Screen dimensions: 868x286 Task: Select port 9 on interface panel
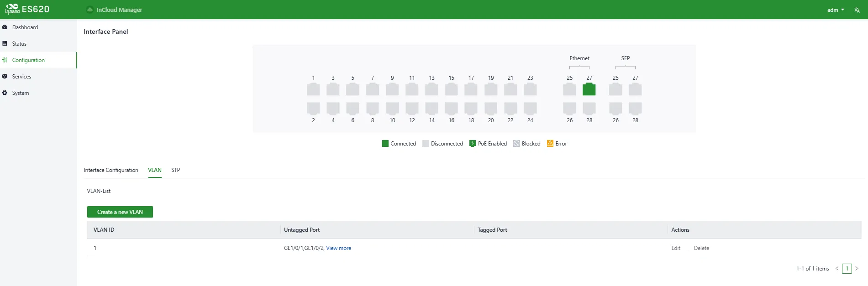(x=392, y=89)
